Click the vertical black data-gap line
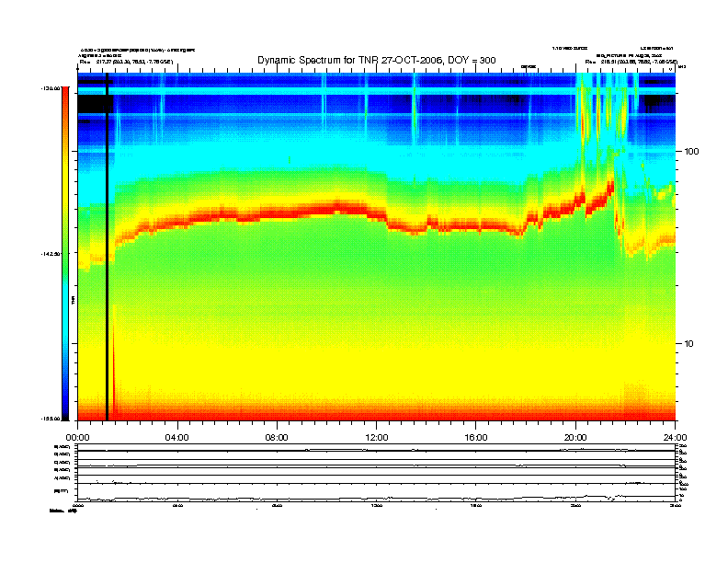Viewport: 728px width, 563px height. (x=108, y=247)
